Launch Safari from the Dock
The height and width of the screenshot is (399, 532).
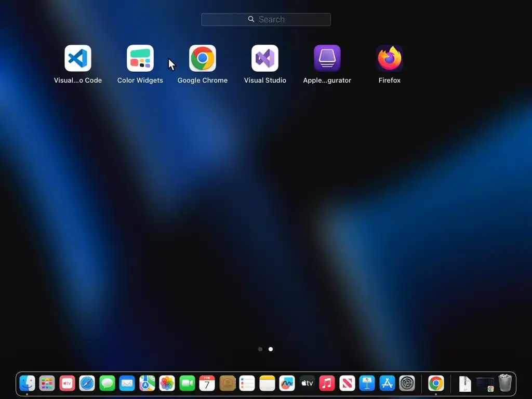tap(87, 383)
